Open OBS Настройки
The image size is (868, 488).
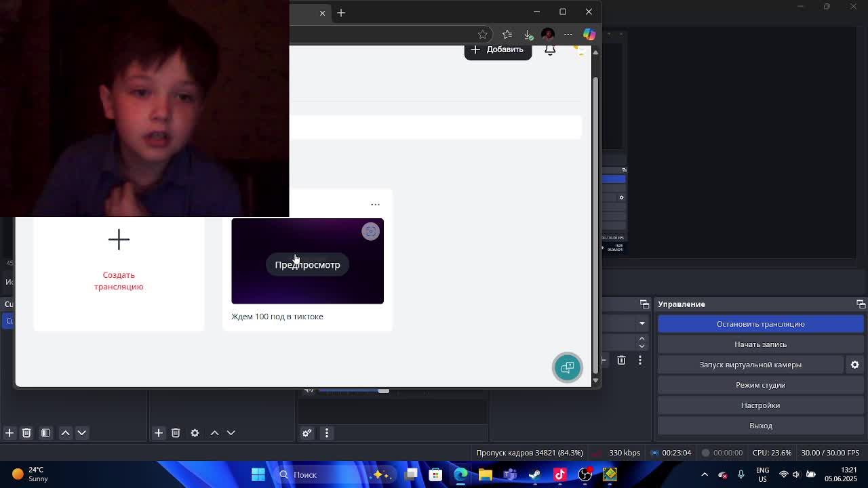760,405
